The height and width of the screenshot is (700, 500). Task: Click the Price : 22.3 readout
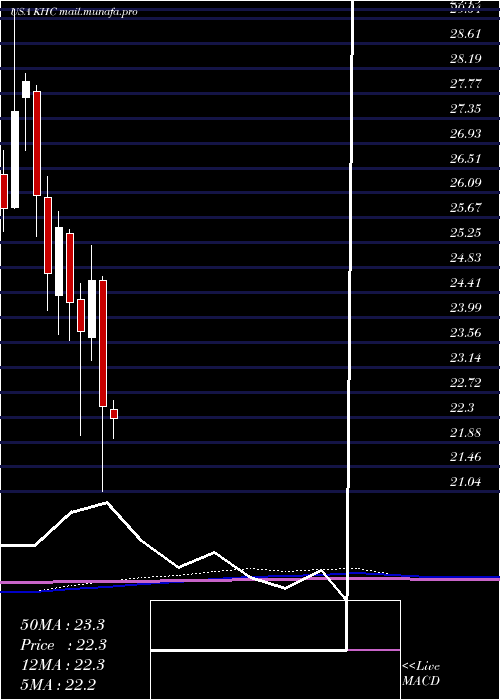click(63, 645)
